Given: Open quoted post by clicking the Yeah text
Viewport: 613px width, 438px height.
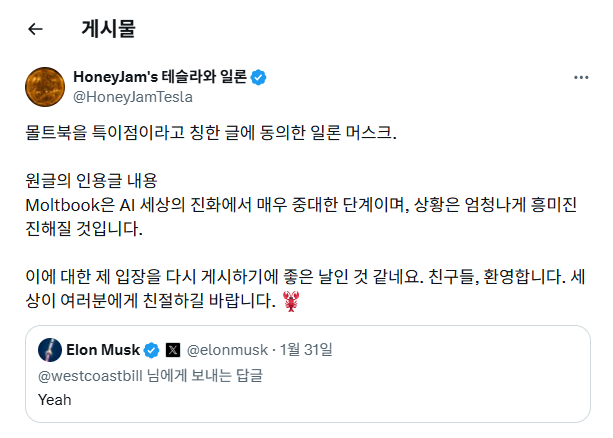Looking at the screenshot, I should point(55,400).
